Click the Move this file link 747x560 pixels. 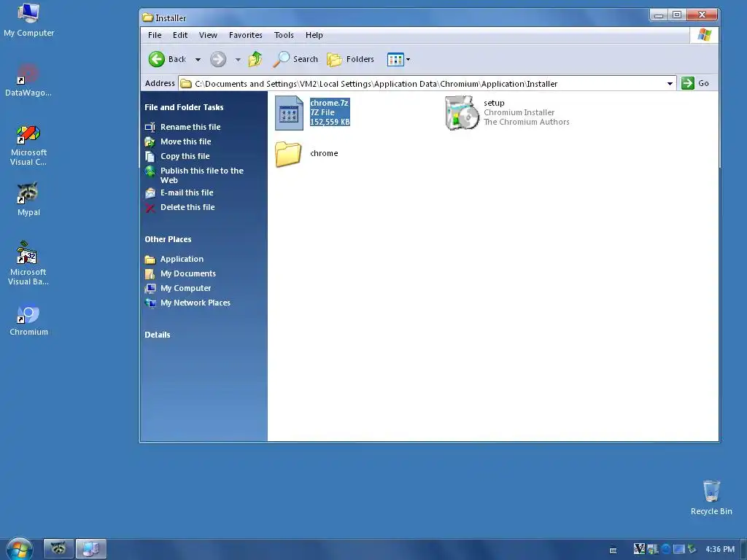(186, 142)
